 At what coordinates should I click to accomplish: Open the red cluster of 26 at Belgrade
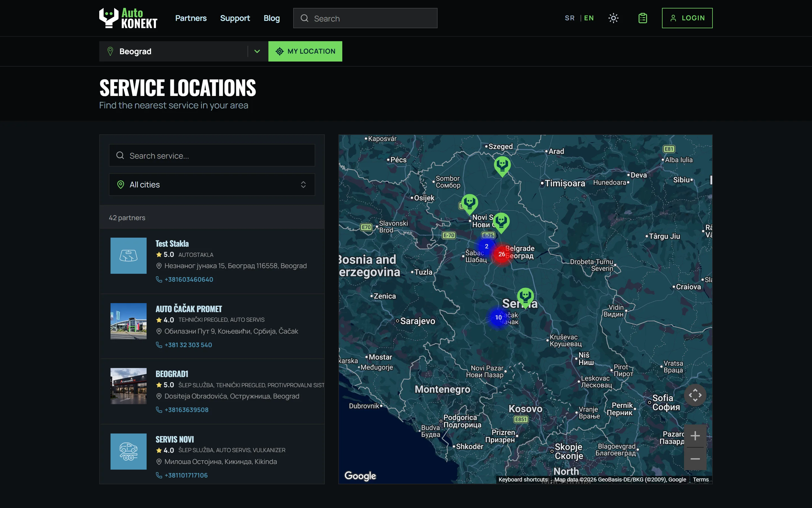click(x=502, y=254)
